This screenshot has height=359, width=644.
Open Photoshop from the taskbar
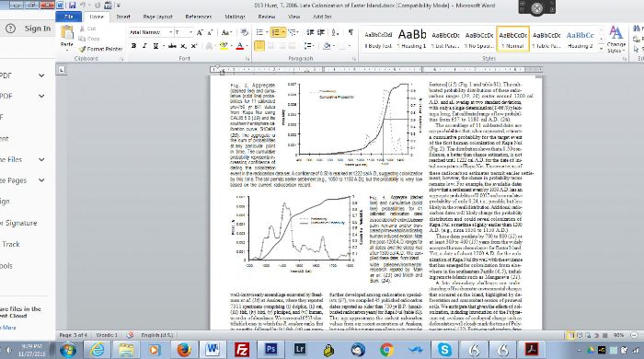click(x=271, y=350)
